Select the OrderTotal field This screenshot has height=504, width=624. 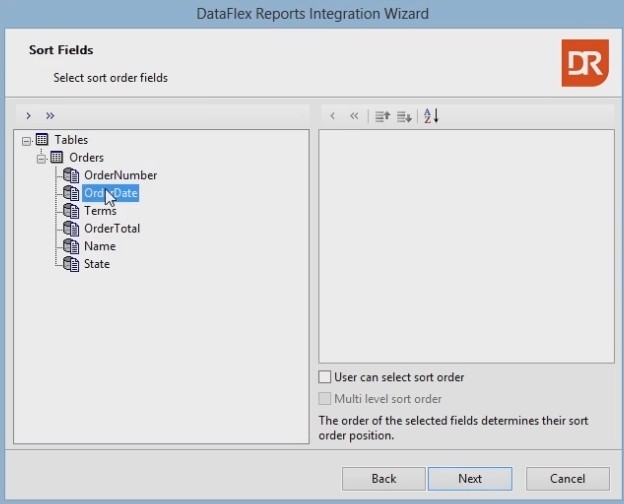pos(111,229)
